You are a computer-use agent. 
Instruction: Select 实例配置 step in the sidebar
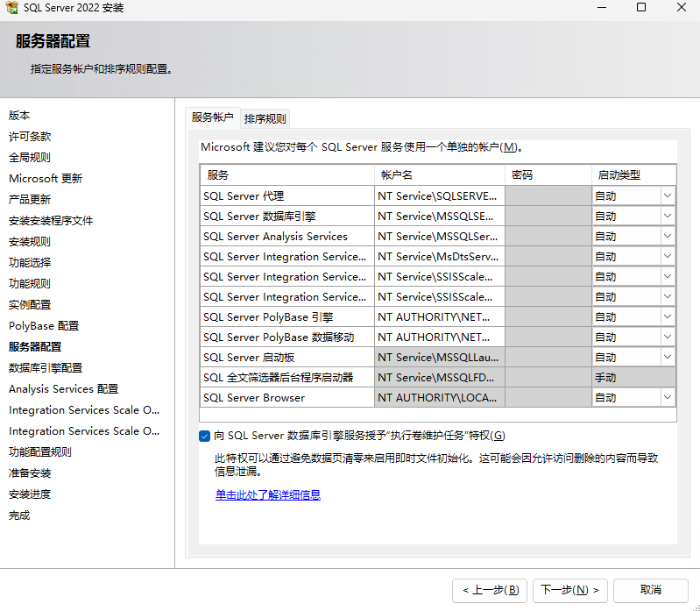point(30,304)
